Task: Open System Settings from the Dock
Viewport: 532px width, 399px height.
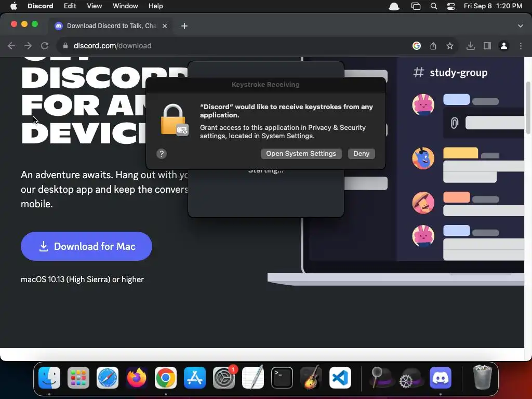Action: pos(224,378)
